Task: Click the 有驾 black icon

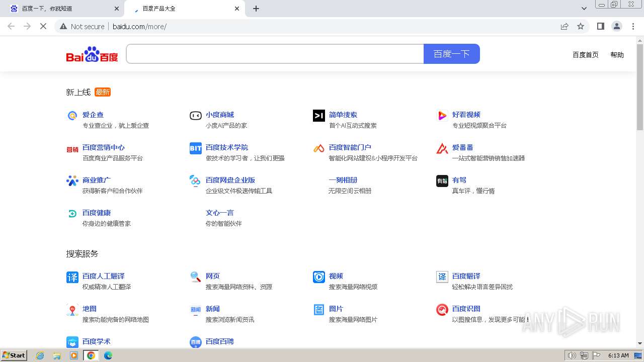Action: click(x=442, y=181)
